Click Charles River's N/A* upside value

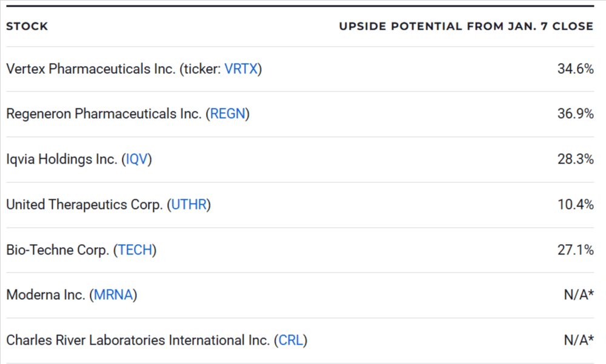(578, 340)
